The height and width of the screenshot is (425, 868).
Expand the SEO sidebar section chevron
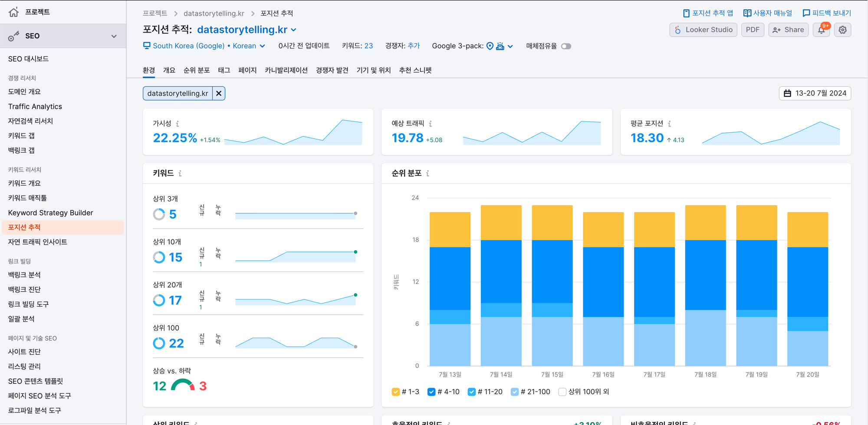114,36
